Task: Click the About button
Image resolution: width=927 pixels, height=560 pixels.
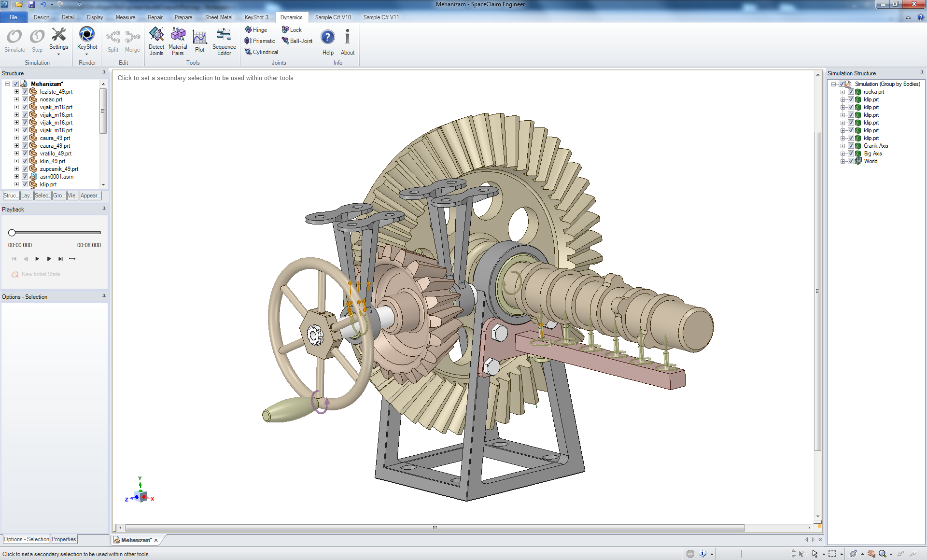Action: (x=347, y=41)
